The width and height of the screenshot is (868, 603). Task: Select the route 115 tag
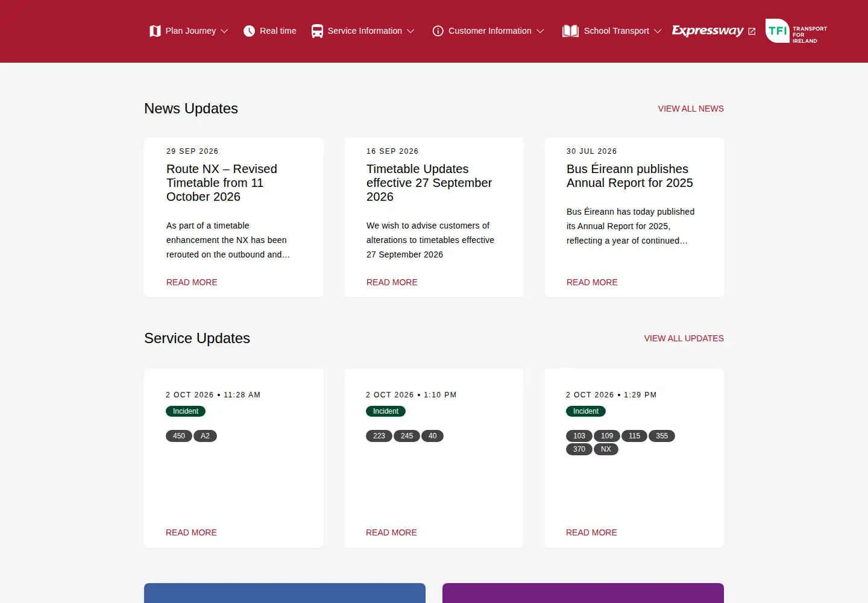(635, 436)
